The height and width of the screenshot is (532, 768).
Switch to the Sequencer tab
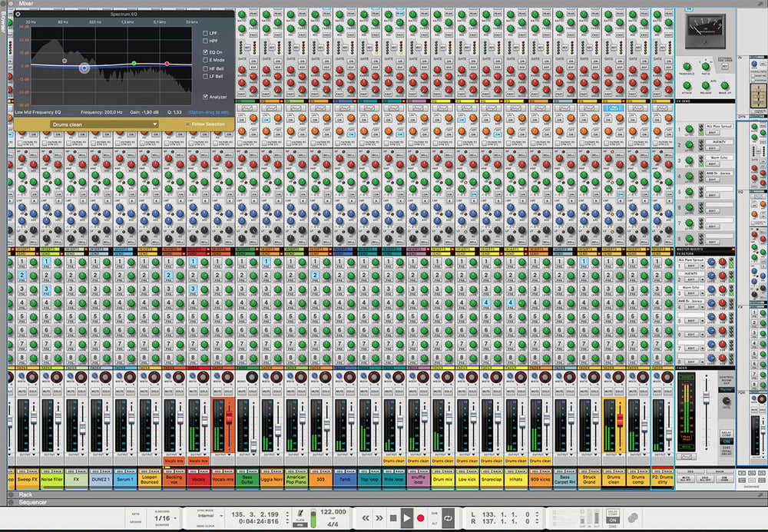click(31, 502)
